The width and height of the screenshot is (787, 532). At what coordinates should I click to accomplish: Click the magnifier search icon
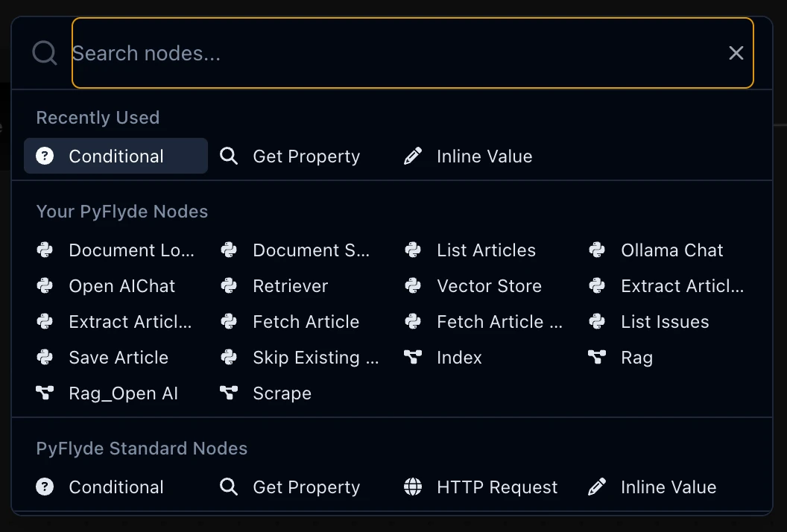pos(45,53)
